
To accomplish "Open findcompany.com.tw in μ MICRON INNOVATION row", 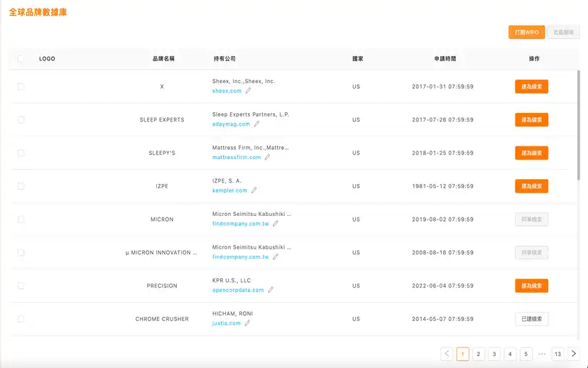I will 240,257.
